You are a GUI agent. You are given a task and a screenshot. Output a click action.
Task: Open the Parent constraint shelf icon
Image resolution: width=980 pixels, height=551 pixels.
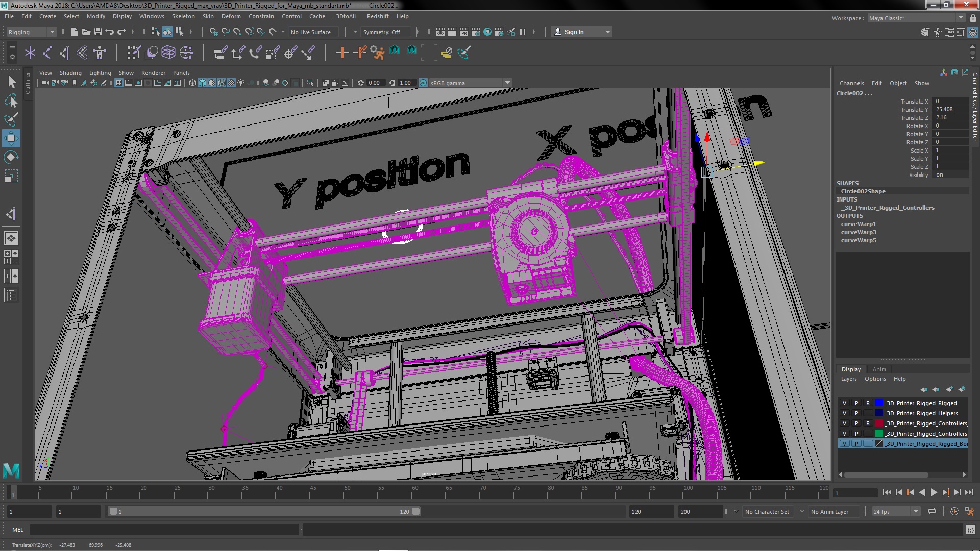220,53
